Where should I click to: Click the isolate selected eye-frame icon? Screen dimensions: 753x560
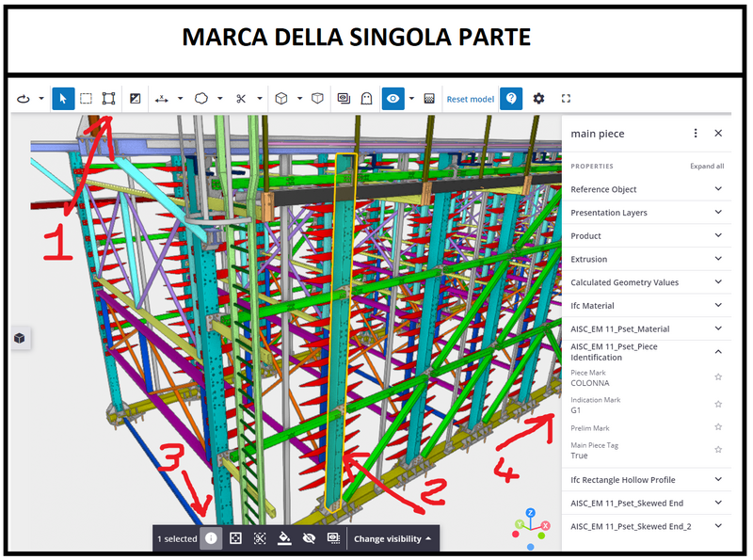pyautogui.click(x=333, y=538)
